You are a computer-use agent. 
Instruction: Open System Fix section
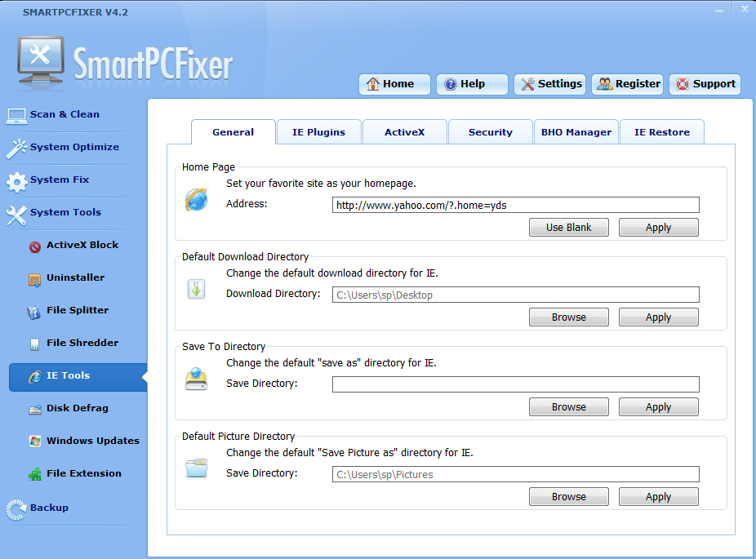60,180
